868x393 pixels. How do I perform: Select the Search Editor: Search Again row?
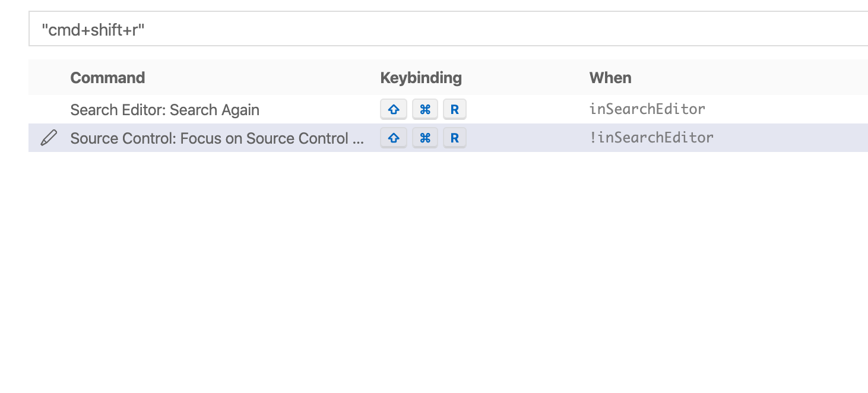click(x=237, y=109)
